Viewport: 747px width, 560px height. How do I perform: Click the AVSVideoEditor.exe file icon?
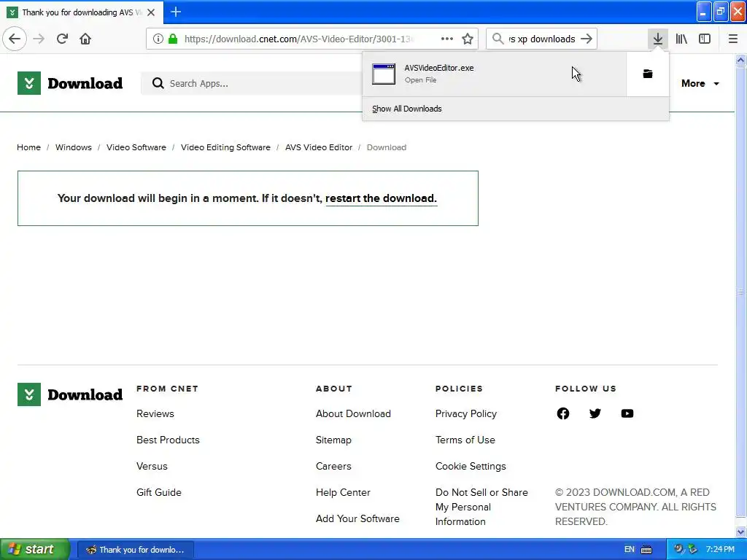tap(384, 74)
